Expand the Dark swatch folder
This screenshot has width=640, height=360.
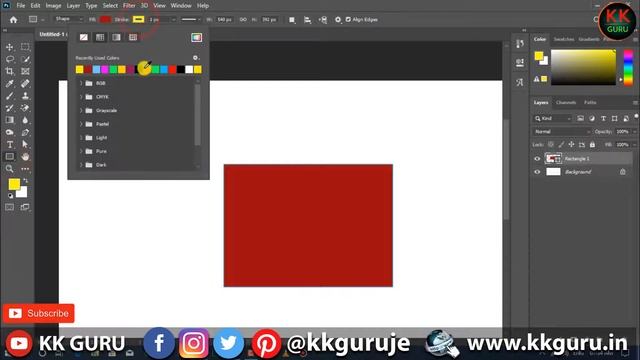click(81, 165)
